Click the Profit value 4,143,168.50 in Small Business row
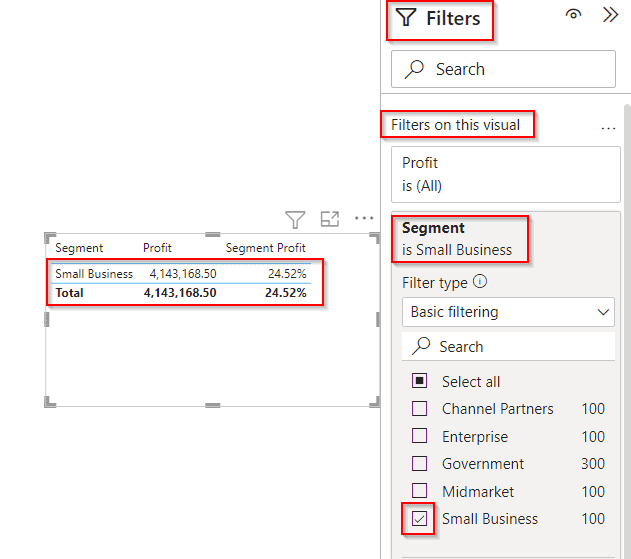The image size is (631, 559). 183,274
